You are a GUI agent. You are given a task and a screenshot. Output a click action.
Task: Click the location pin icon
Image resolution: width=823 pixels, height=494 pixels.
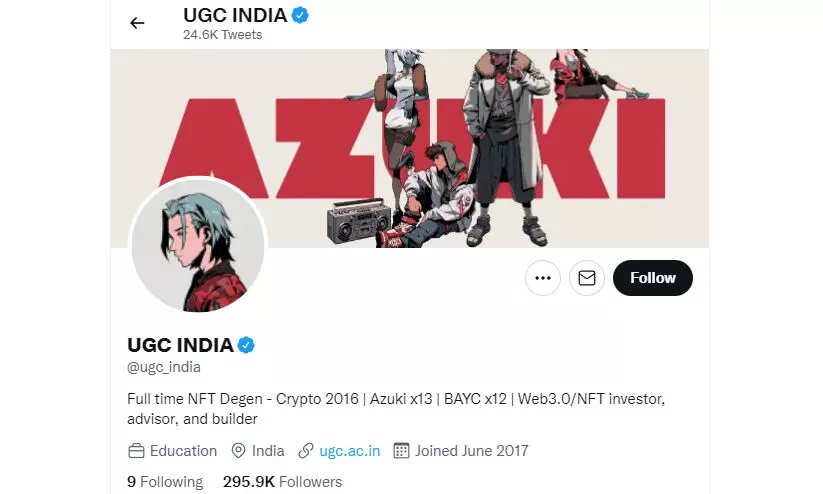point(238,451)
